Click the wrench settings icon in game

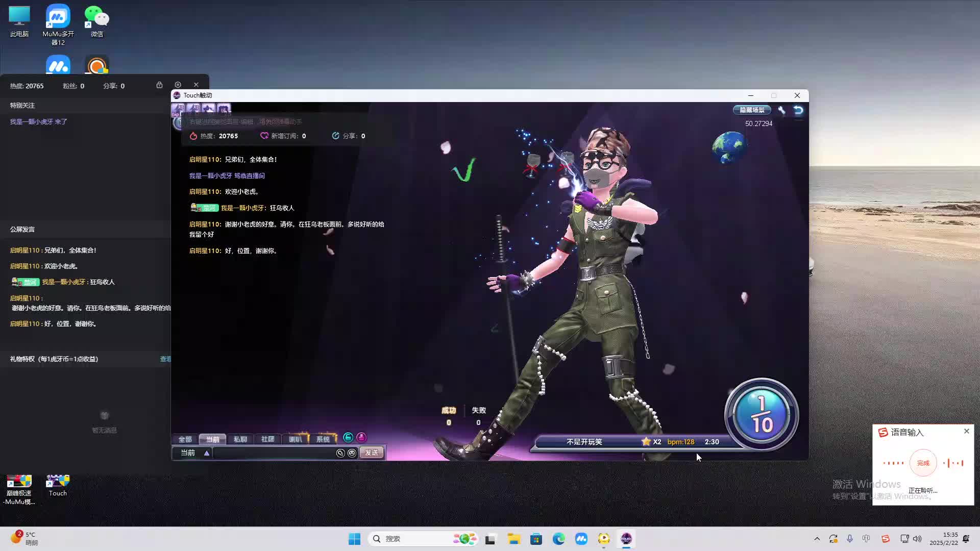pos(781,110)
